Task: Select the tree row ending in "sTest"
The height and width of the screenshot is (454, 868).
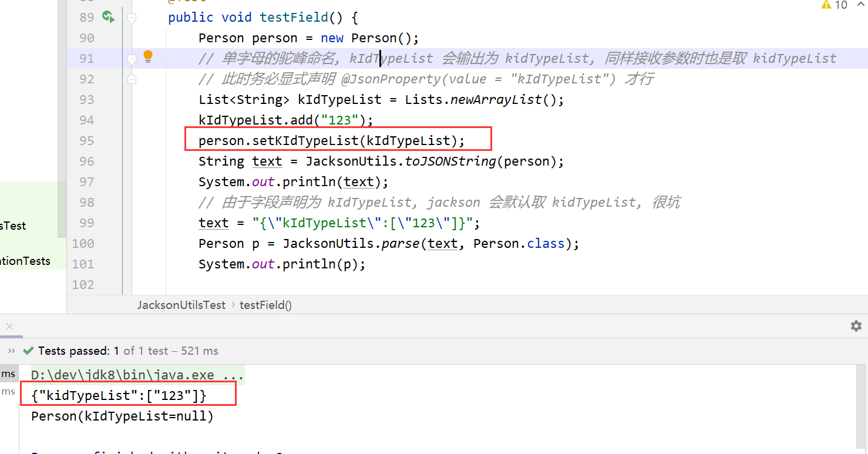Action: coord(33,226)
